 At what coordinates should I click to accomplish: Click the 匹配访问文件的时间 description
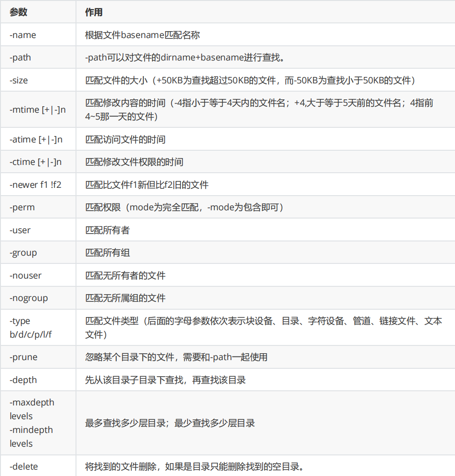125,139
